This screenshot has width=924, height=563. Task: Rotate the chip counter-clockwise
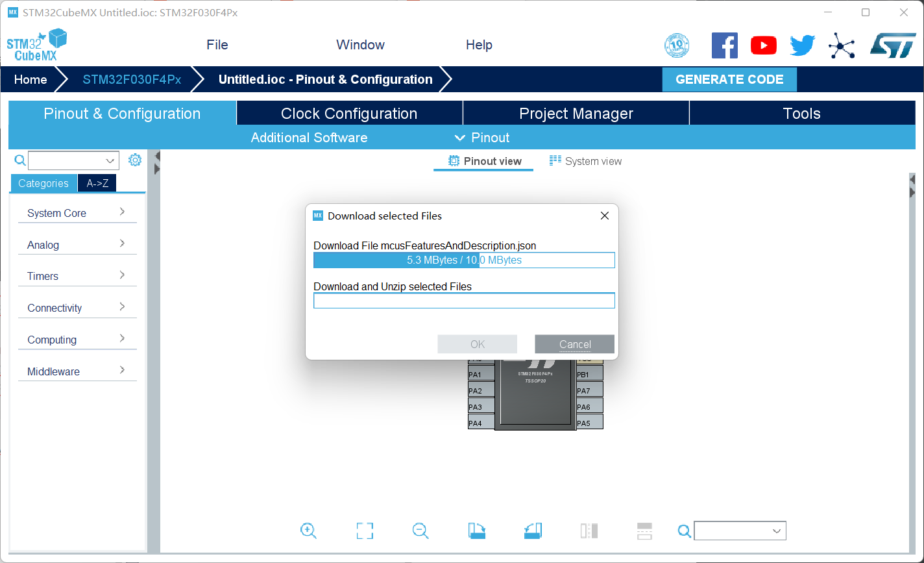533,531
